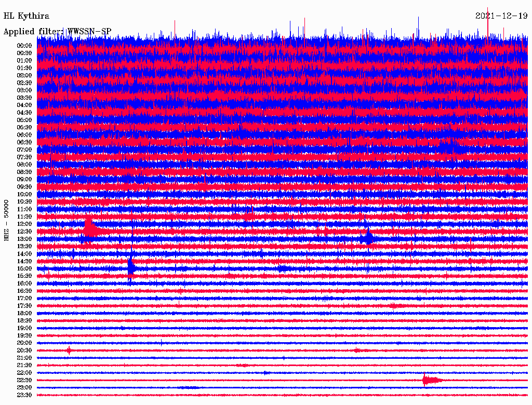Select the 11:30 time label
This screenshot has width=532, height=405.
click(24, 217)
